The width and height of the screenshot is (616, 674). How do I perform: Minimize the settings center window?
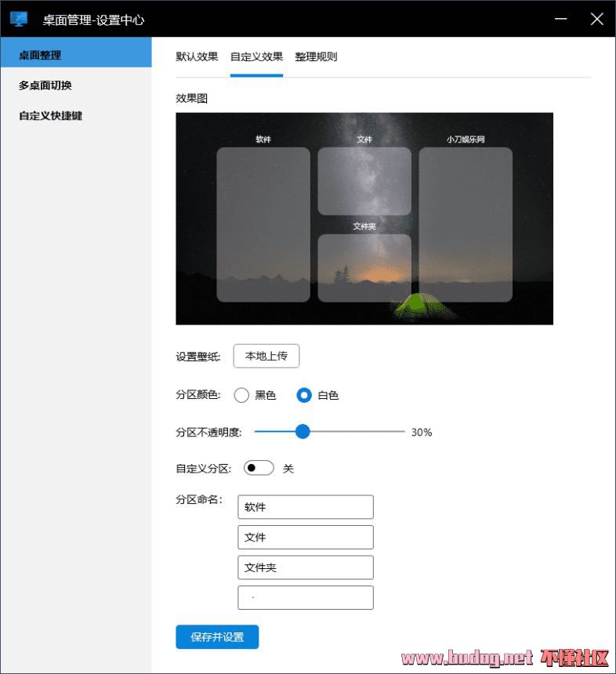pos(561,20)
